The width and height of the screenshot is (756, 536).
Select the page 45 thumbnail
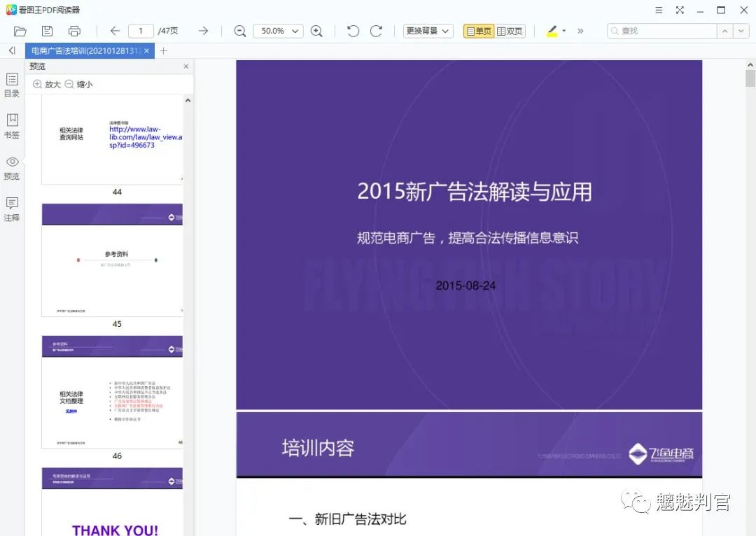(x=112, y=260)
